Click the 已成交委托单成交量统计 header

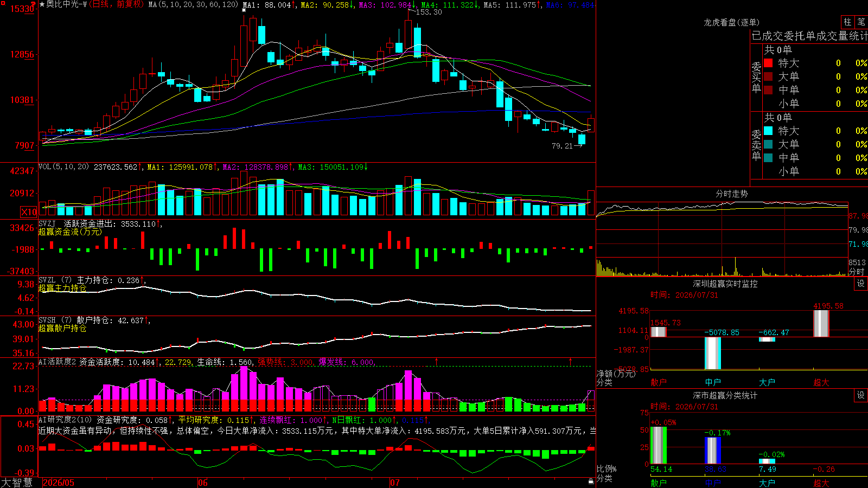[809, 36]
